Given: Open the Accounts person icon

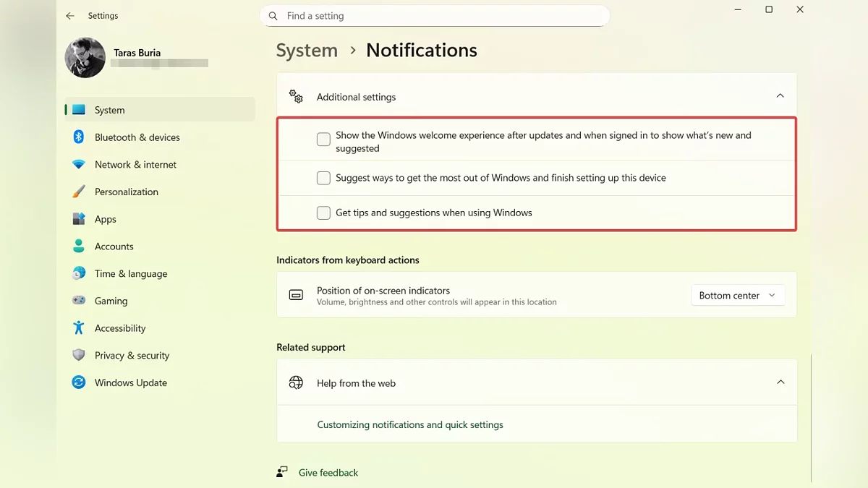Looking at the screenshot, I should coord(79,247).
